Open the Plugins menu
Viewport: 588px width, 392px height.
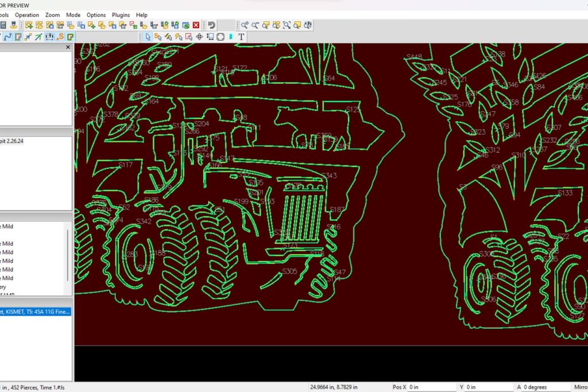[x=121, y=15]
